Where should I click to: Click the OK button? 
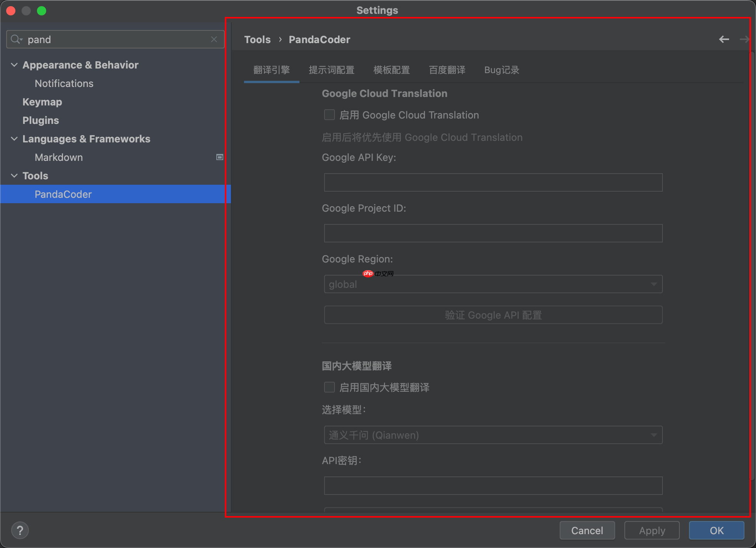pos(716,530)
